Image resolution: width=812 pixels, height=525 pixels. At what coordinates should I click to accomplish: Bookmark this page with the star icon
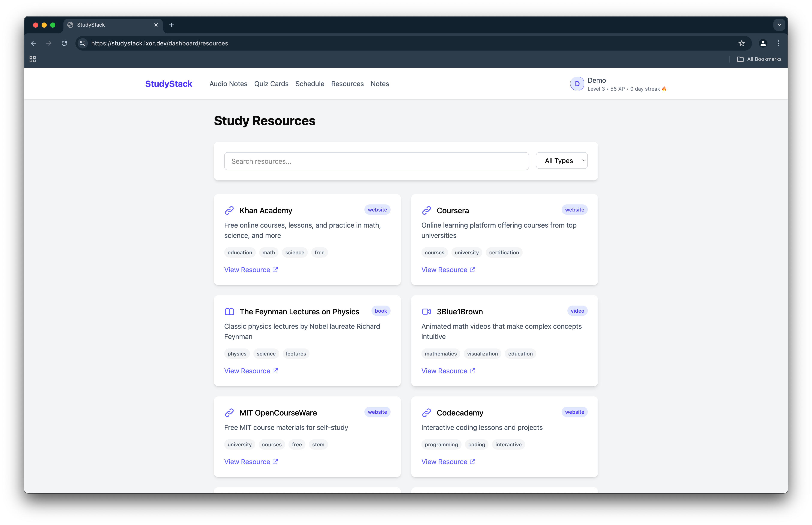click(x=741, y=43)
